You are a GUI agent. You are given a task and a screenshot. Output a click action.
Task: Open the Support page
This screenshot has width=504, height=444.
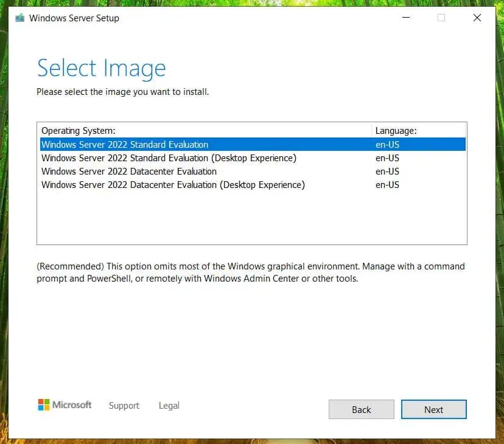(x=124, y=405)
